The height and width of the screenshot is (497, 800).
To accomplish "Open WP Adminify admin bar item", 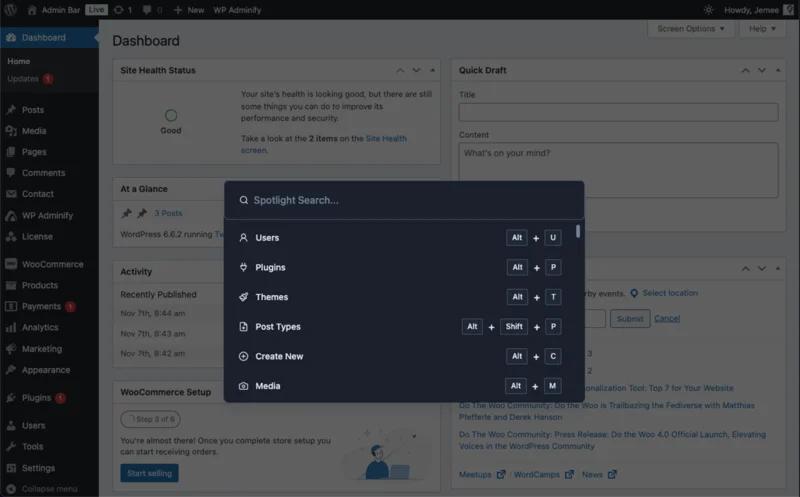I will (x=237, y=10).
